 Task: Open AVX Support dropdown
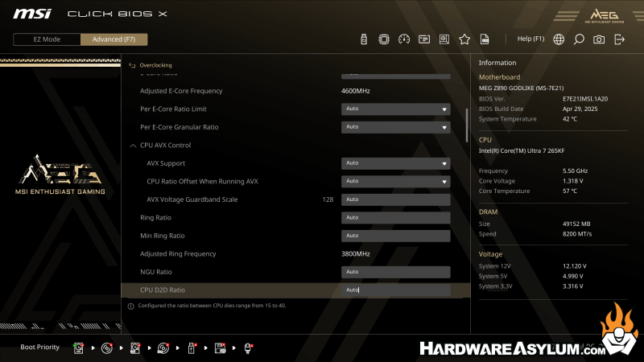coord(395,163)
